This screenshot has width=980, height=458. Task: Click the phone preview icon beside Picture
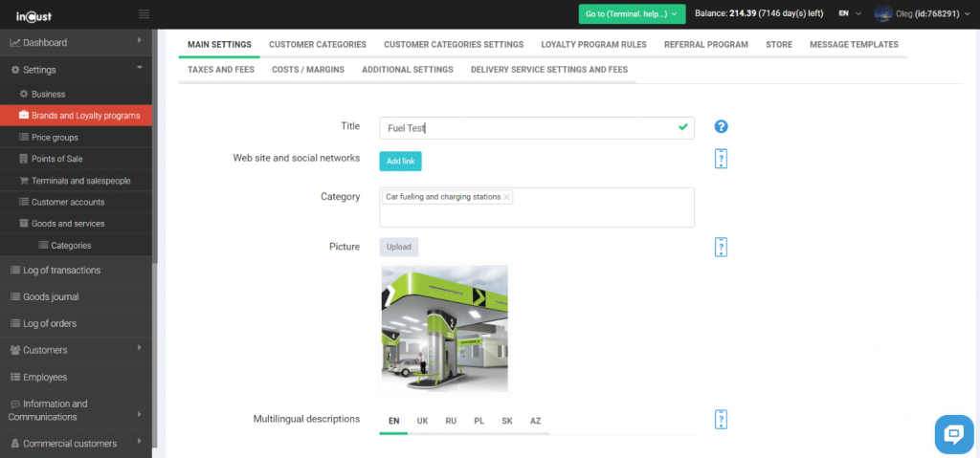(x=722, y=247)
